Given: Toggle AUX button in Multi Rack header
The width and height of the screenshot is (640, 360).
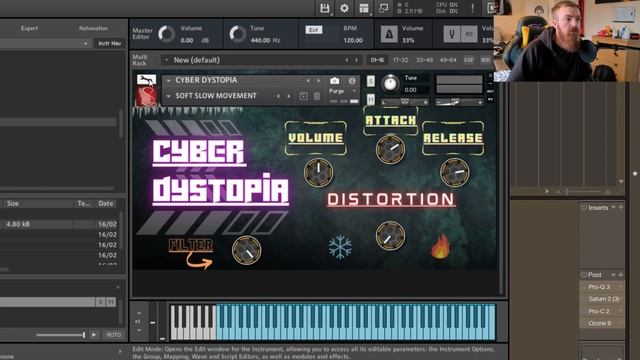Looking at the screenshot, I should (485, 60).
